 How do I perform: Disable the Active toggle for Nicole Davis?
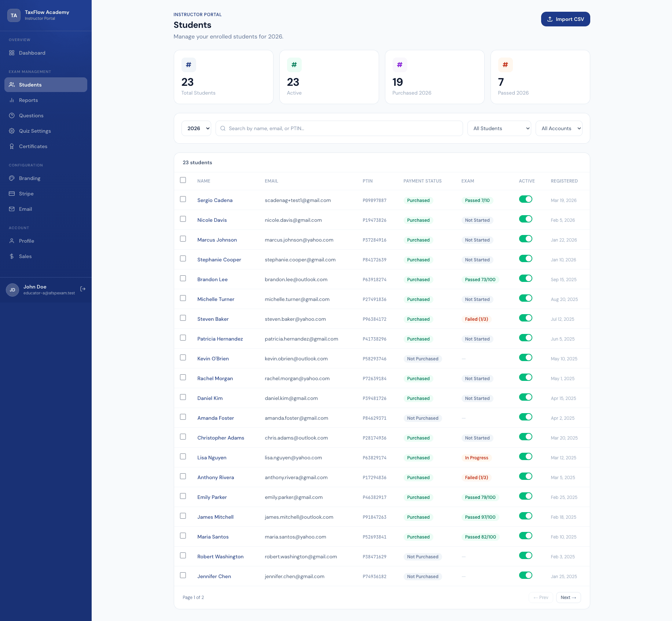point(526,219)
